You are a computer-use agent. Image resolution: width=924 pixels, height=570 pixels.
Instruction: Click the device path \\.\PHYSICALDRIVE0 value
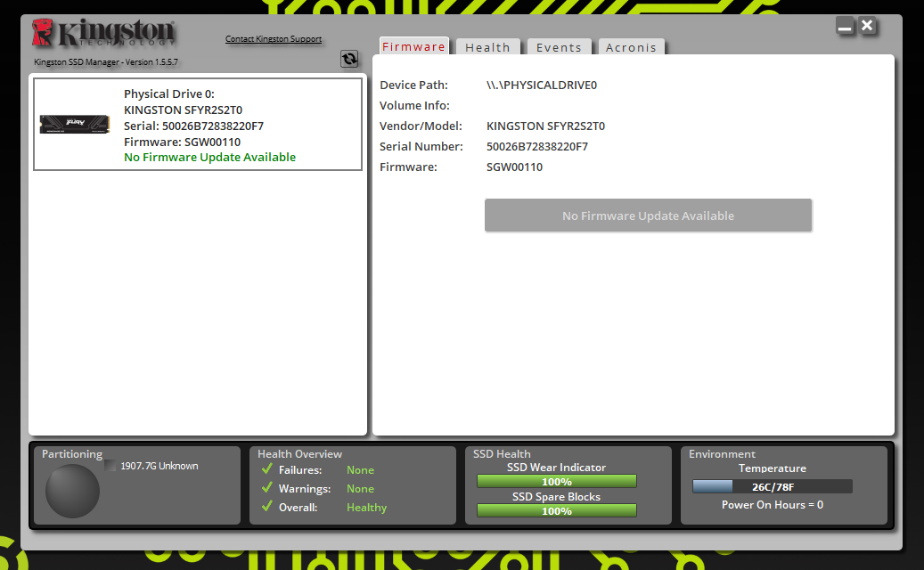542,85
